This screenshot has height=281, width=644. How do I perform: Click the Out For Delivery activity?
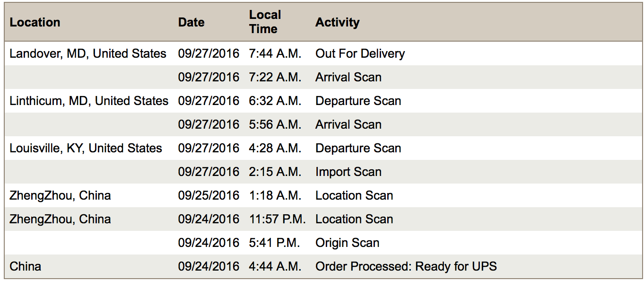[360, 53]
